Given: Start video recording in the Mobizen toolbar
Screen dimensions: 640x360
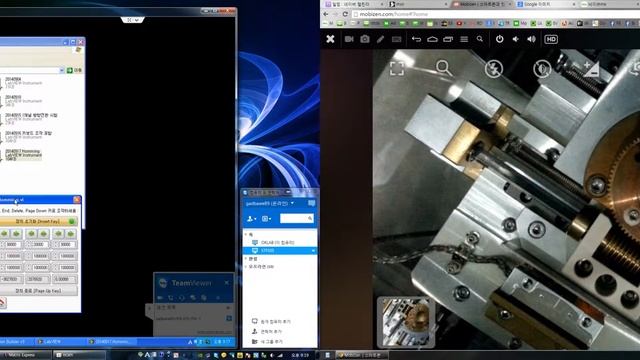Looking at the screenshot, I should [349, 39].
